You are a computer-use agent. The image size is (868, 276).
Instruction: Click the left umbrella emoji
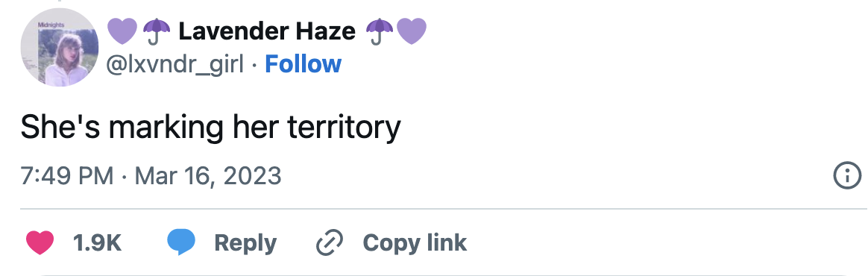point(157,31)
